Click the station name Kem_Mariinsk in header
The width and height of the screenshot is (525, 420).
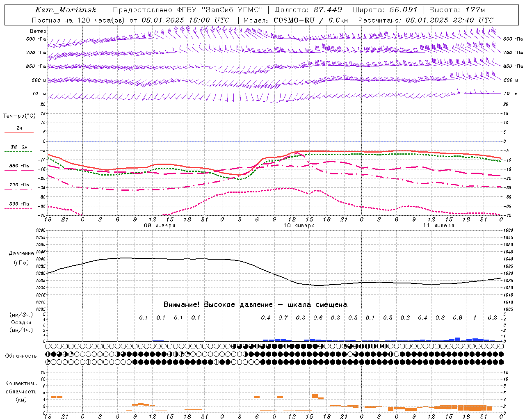click(x=66, y=10)
